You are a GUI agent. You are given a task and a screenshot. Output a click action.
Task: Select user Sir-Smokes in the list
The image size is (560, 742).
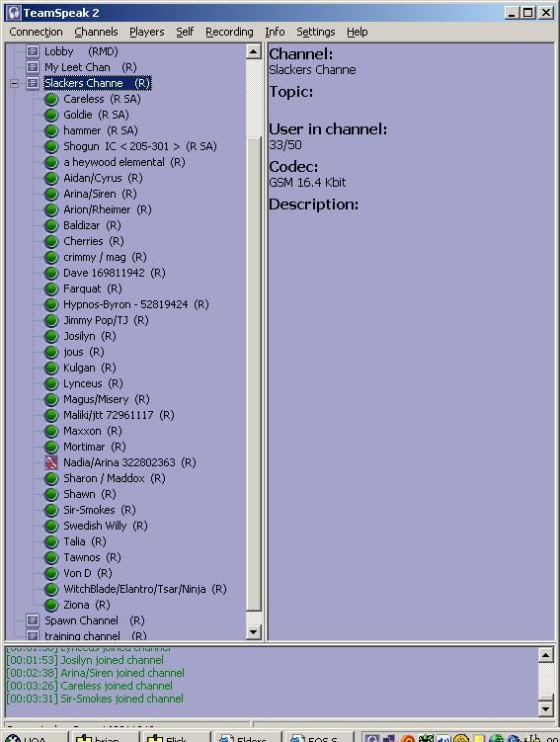[x=100, y=510]
